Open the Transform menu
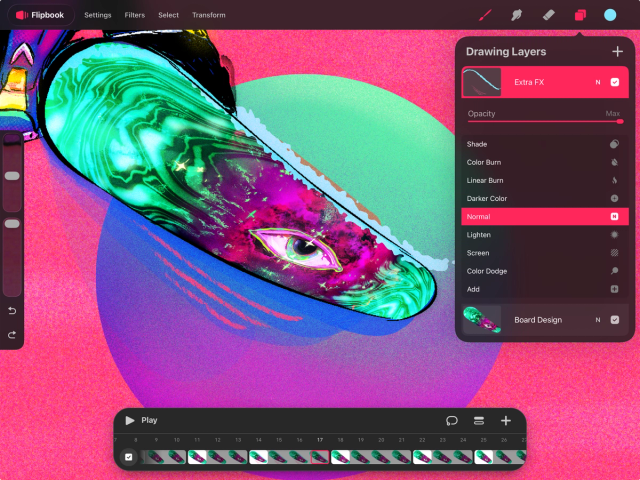640x480 pixels. click(x=209, y=15)
